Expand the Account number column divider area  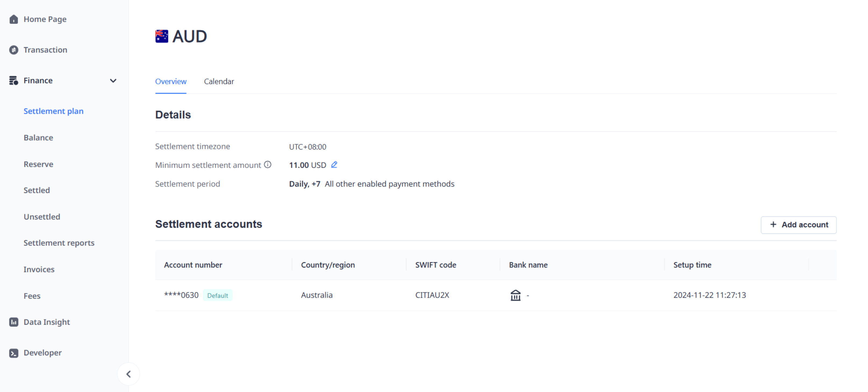[292, 265]
